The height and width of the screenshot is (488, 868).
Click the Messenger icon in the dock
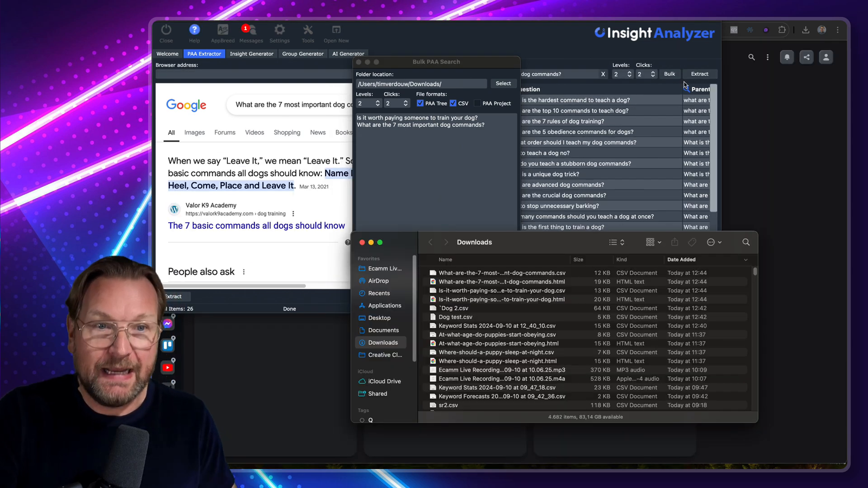coord(168,324)
